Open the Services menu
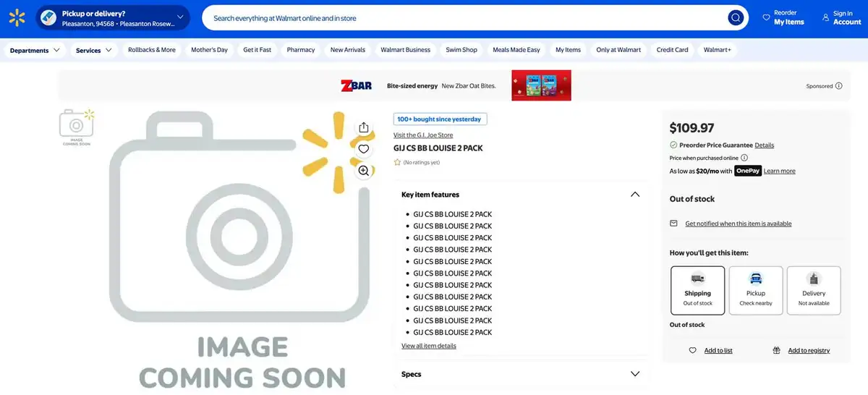 tap(95, 50)
